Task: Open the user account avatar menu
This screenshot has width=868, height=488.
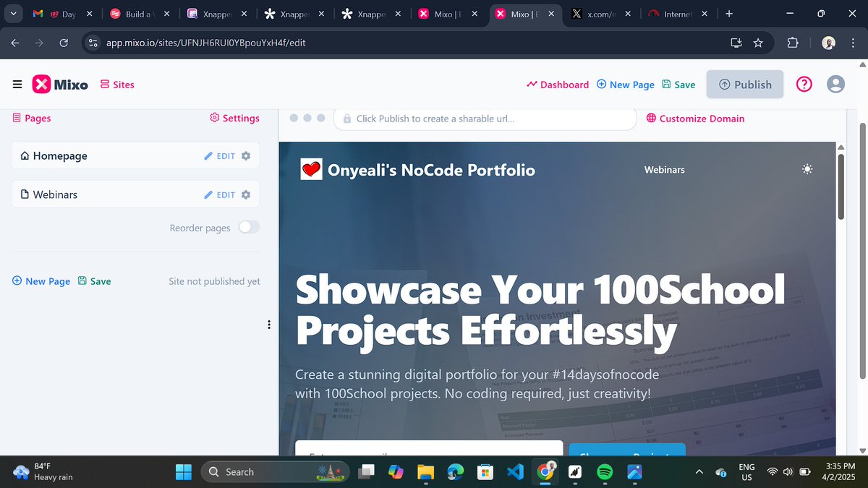Action: point(835,85)
